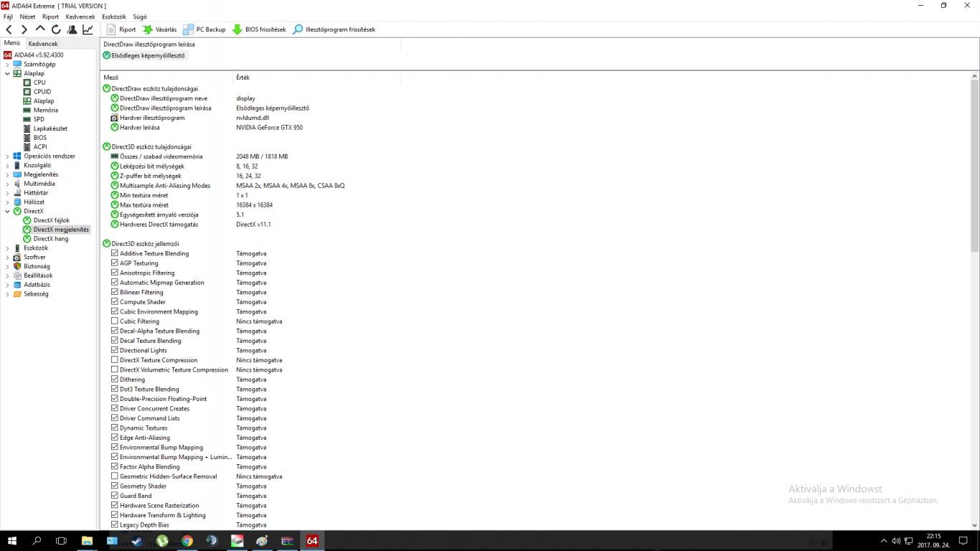This screenshot has width=980, height=551.
Task: Select Hálózat item in sidebar
Action: coord(34,202)
